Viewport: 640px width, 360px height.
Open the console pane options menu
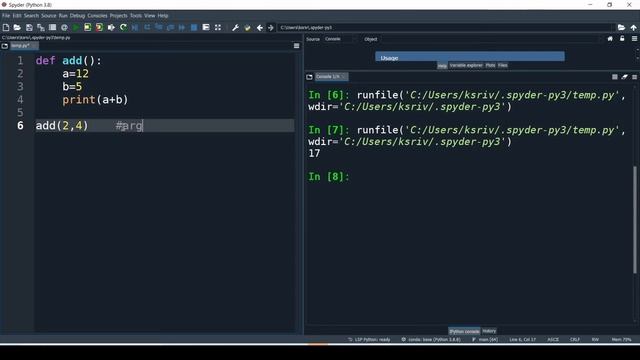pyautogui.click(x=634, y=77)
